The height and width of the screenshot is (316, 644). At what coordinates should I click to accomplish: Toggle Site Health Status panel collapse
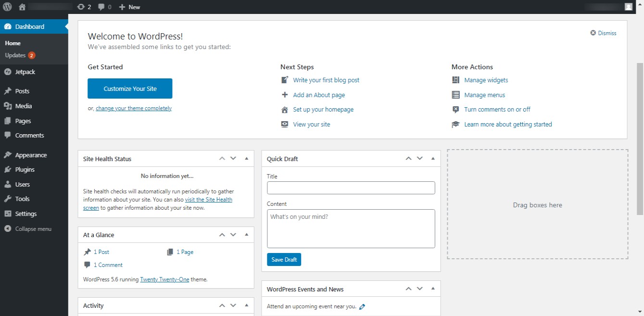click(247, 158)
